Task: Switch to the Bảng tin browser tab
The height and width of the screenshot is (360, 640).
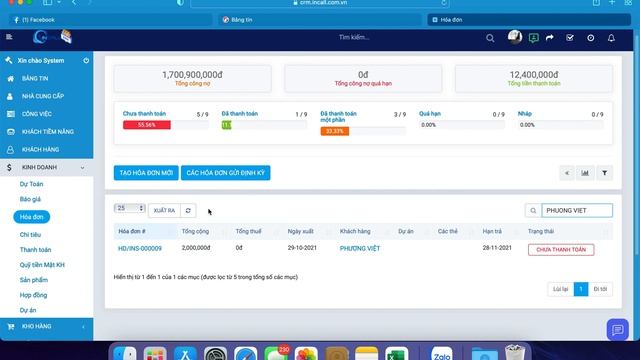Action: [x=320, y=20]
